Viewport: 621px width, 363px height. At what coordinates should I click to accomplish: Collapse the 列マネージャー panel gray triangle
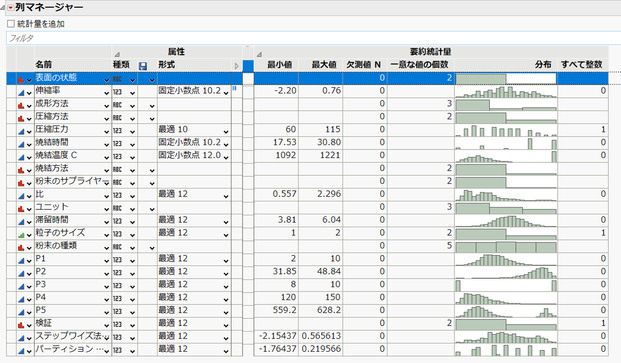(x=3, y=8)
